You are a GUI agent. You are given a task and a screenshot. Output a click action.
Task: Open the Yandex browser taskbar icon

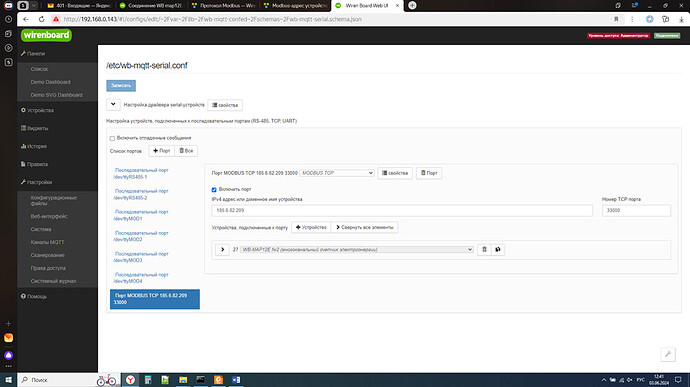[130, 380]
